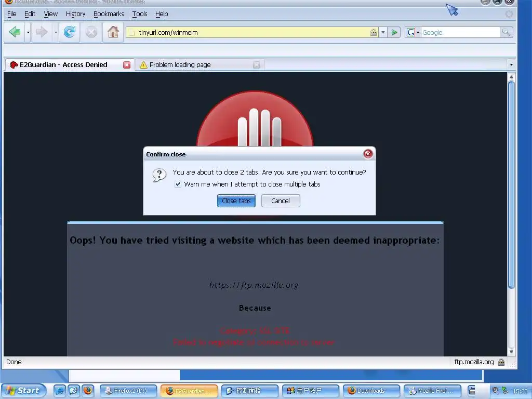
Task: Switch to Mozilla Firef... taskbar window
Action: click(x=433, y=391)
